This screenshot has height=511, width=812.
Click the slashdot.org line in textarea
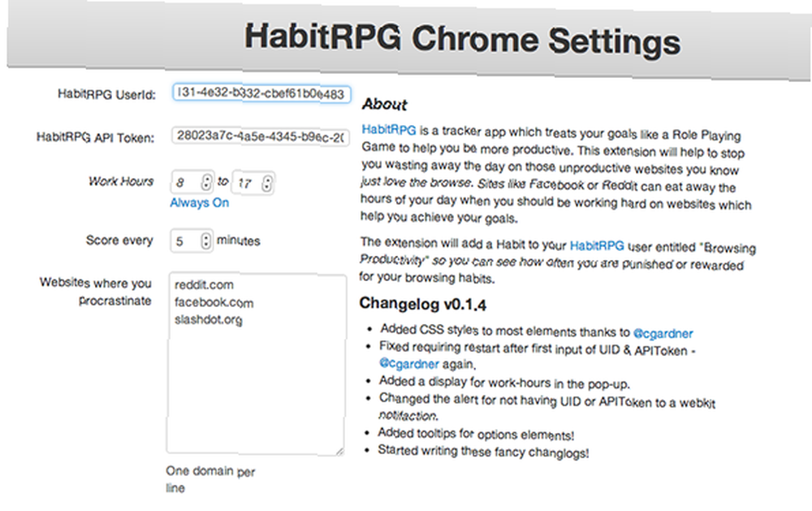click(208, 320)
